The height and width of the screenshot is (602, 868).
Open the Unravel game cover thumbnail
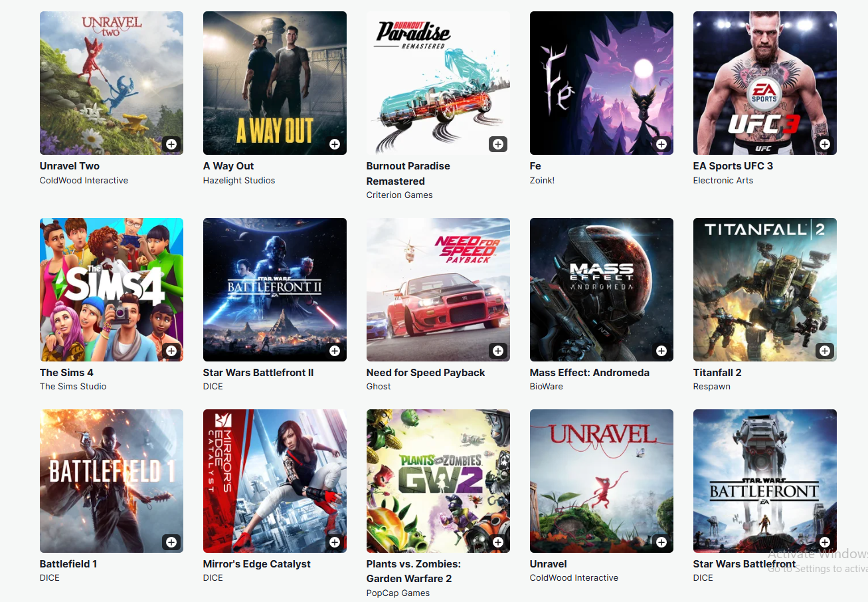(x=602, y=481)
